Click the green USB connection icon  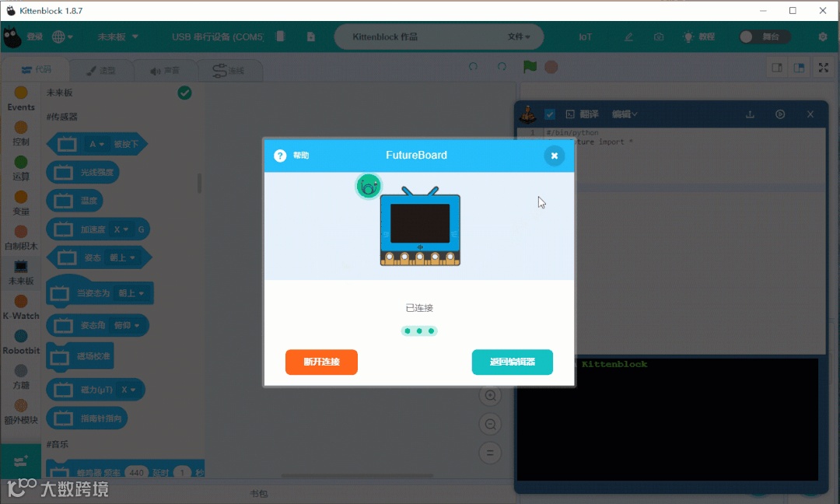tap(369, 187)
